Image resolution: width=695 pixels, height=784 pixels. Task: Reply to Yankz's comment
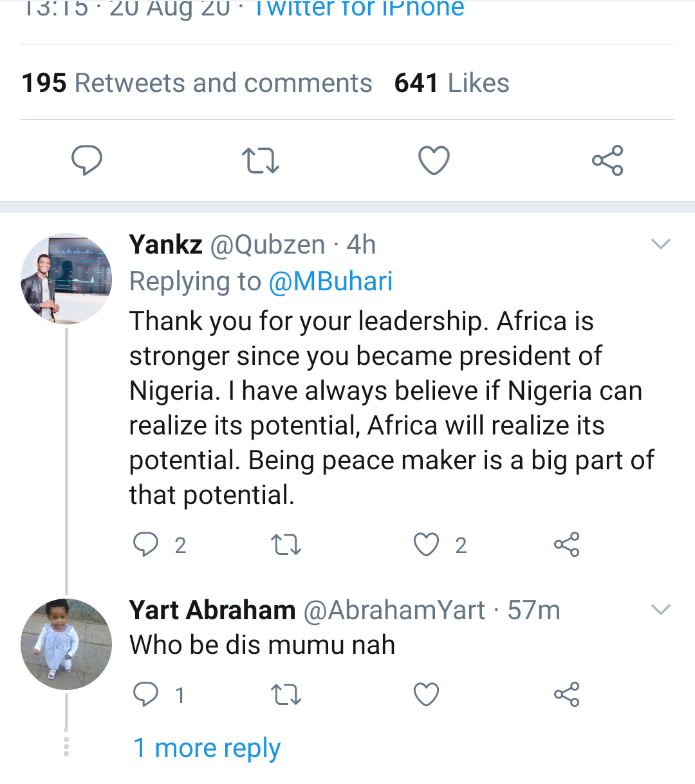[x=146, y=545]
